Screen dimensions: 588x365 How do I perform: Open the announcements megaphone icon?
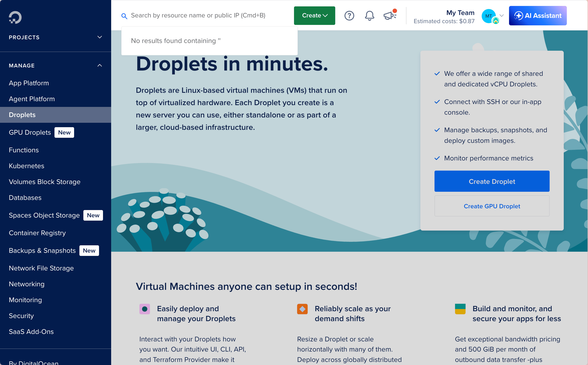pos(390,15)
